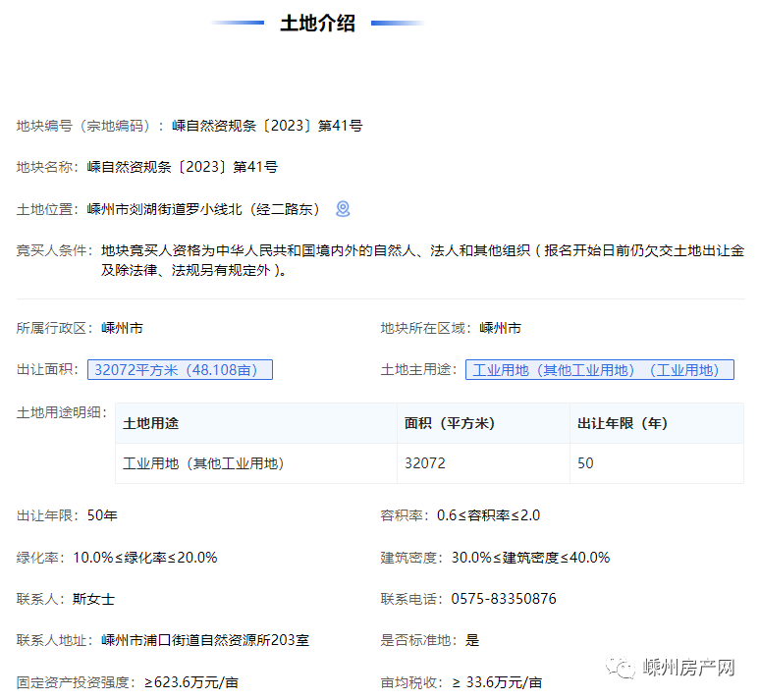The height and width of the screenshot is (700, 759).
Task: Click the 土地用途 table column header
Action: click(x=151, y=423)
